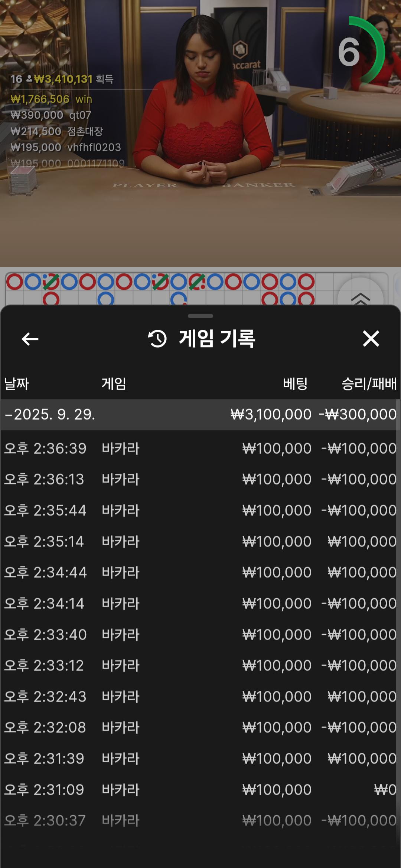The width and height of the screenshot is (401, 868).
Task: Tap the sheet drag handle
Action: click(x=200, y=316)
